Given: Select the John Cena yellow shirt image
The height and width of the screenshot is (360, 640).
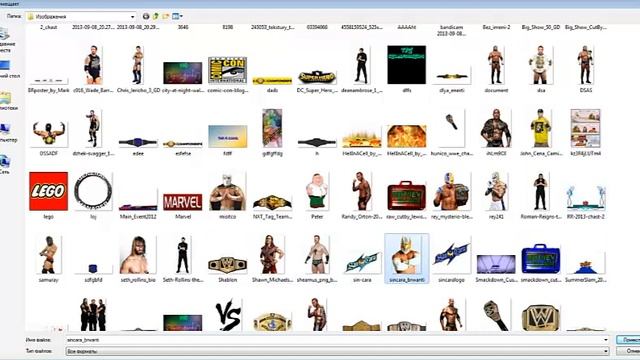Looking at the screenshot, I should 541,128.
